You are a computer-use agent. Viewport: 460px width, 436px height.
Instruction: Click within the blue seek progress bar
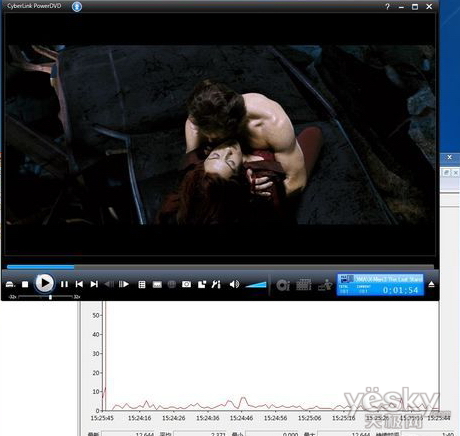(40, 267)
